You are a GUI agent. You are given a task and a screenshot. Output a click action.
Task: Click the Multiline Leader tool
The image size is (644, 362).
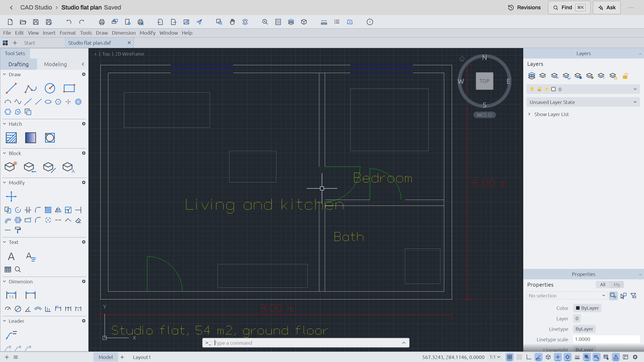click(x=11, y=335)
